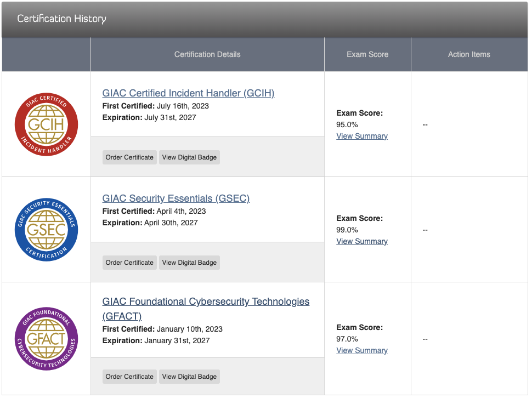This screenshot has width=532, height=398.
Task: Order Certificate for the GFACT certification
Action: [129, 377]
